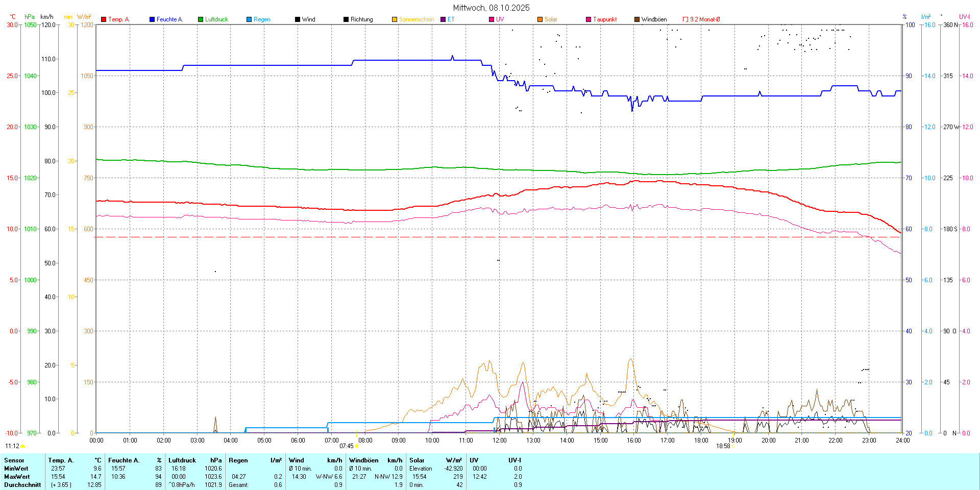Screen dimensions: 980x490
Task: Click the yellow Sonnenschein legend square
Action: pyautogui.click(x=395, y=19)
